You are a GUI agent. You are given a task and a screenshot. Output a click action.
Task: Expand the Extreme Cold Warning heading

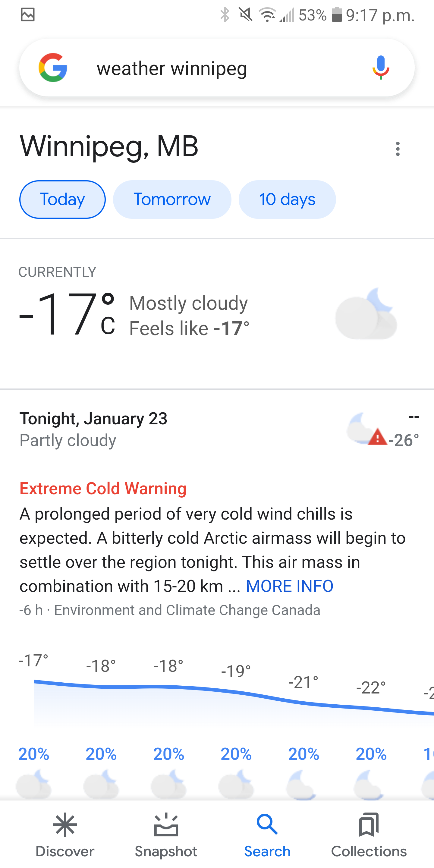point(103,489)
